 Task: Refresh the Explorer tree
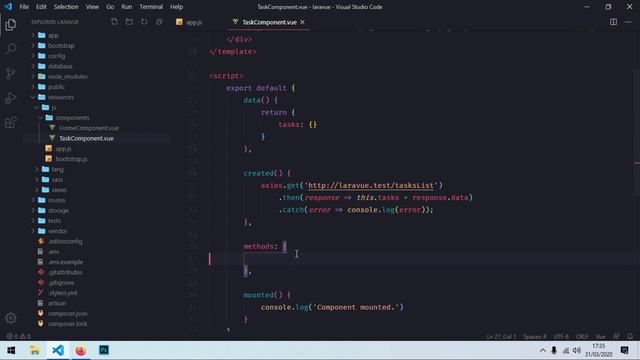click(x=144, y=22)
